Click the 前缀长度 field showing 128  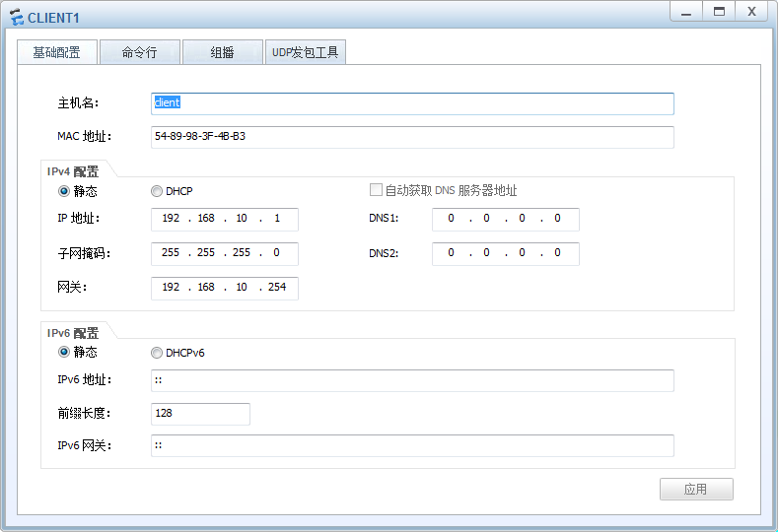tap(200, 414)
